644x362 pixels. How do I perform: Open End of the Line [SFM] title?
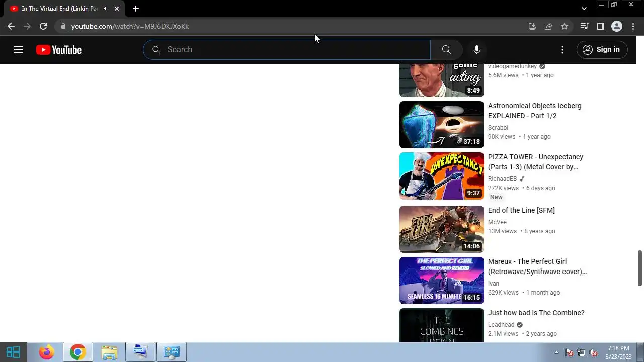pos(521,210)
